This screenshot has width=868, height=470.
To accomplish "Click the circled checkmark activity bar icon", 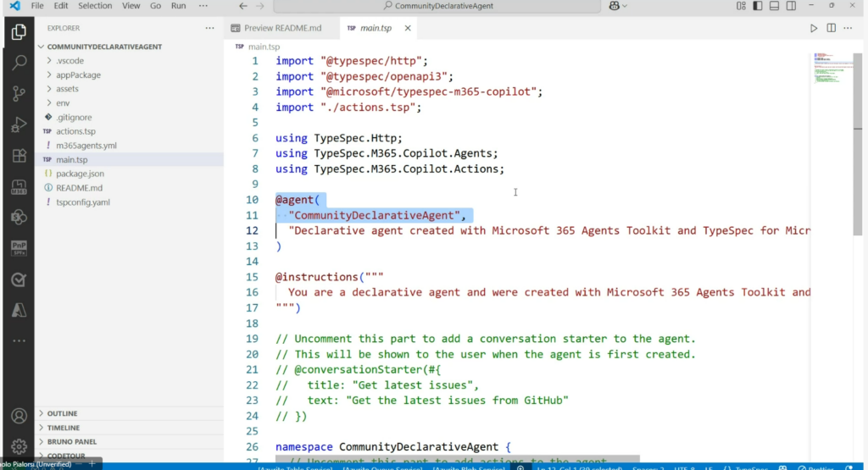I will 19,279.
